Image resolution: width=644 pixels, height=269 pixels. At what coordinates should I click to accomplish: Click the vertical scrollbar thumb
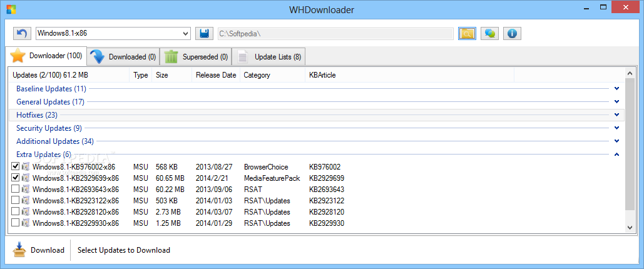630,145
